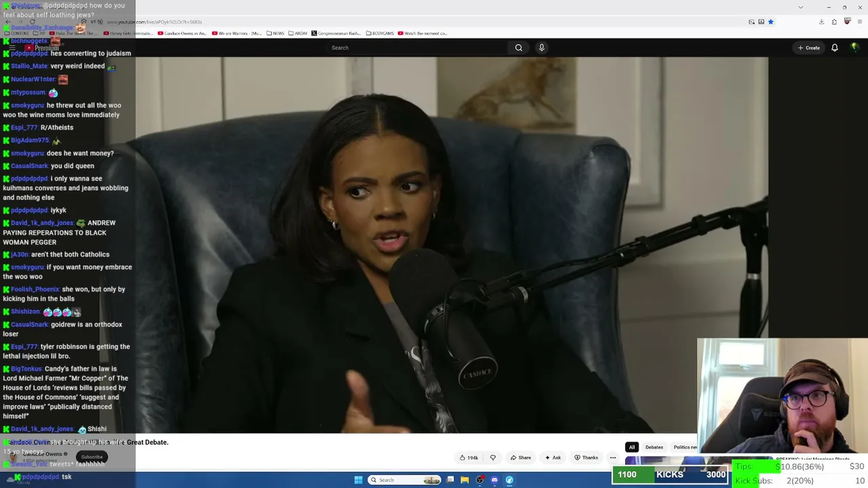This screenshot has width=868, height=488.
Task: Open more video actions (three dots)
Action: coord(612,457)
